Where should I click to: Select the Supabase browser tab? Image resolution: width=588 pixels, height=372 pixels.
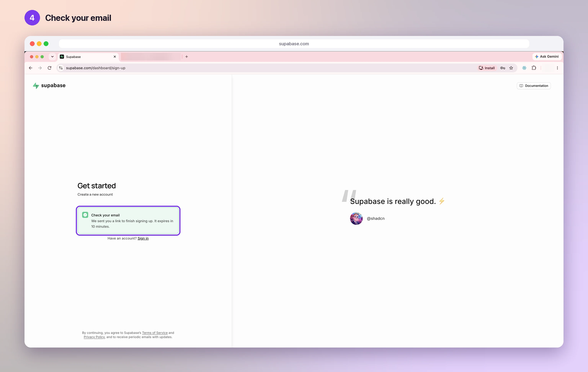point(88,57)
